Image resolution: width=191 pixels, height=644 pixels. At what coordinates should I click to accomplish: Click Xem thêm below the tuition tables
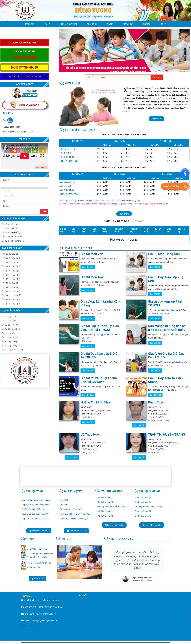click(x=124, y=214)
